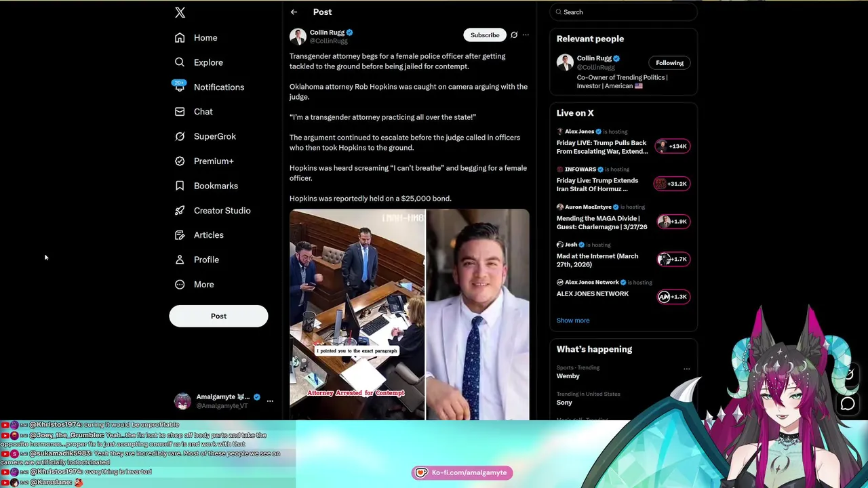Focus the Search input field
Screen dimensions: 868x488
[x=623, y=12]
